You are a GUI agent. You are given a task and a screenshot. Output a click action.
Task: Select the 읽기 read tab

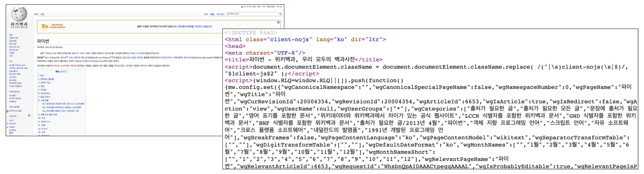point(206,14)
